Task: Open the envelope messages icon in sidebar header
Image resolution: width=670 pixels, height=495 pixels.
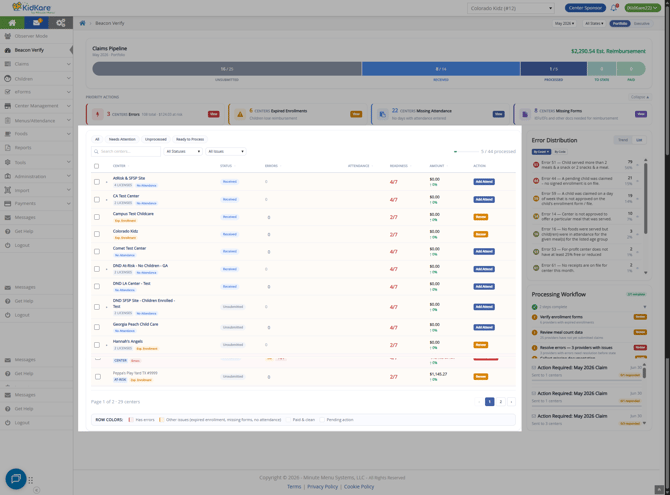Action: tap(37, 23)
